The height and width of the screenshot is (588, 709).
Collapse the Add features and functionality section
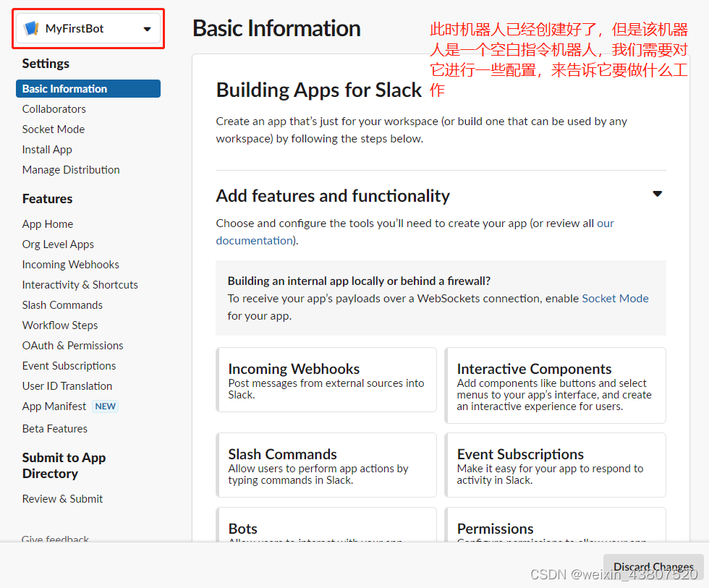[658, 194]
